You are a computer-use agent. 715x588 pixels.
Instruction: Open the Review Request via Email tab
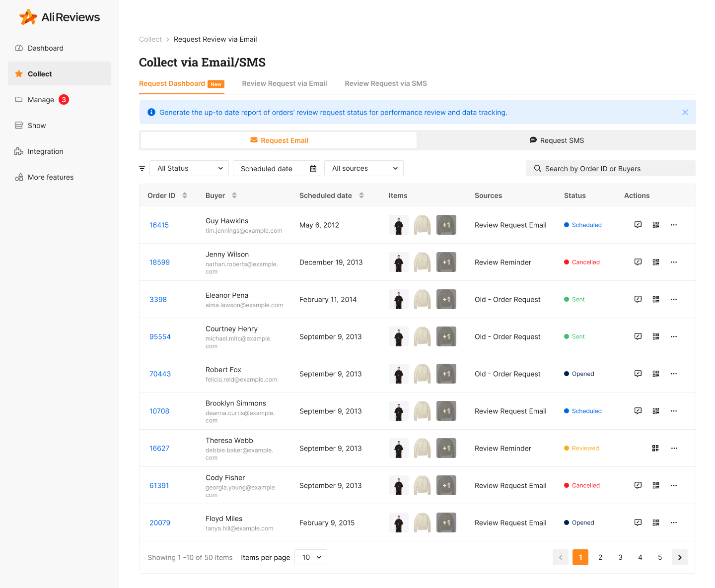(284, 83)
